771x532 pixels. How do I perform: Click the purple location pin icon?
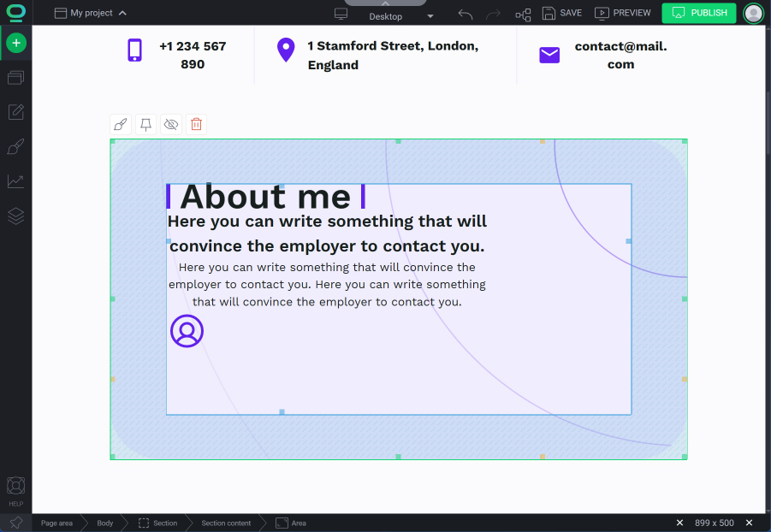tap(286, 50)
